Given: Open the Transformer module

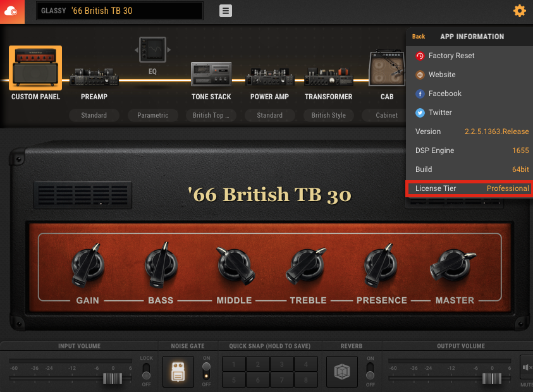Looking at the screenshot, I should (328, 77).
